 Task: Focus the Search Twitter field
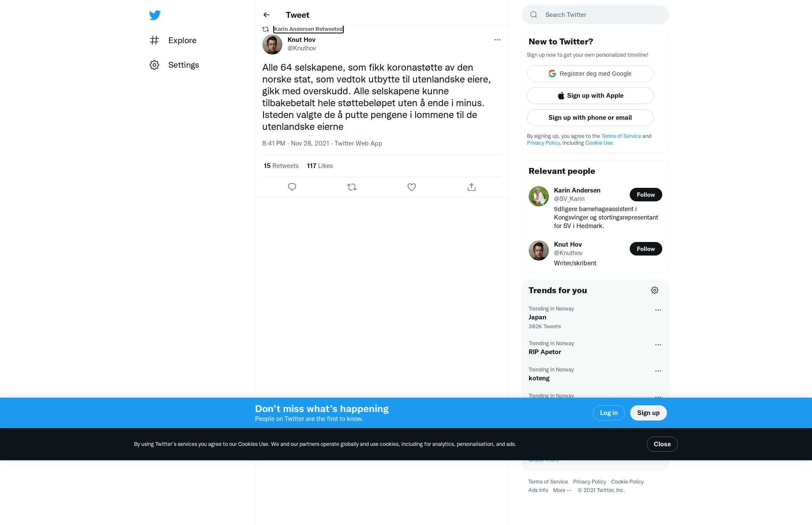pyautogui.click(x=595, y=15)
